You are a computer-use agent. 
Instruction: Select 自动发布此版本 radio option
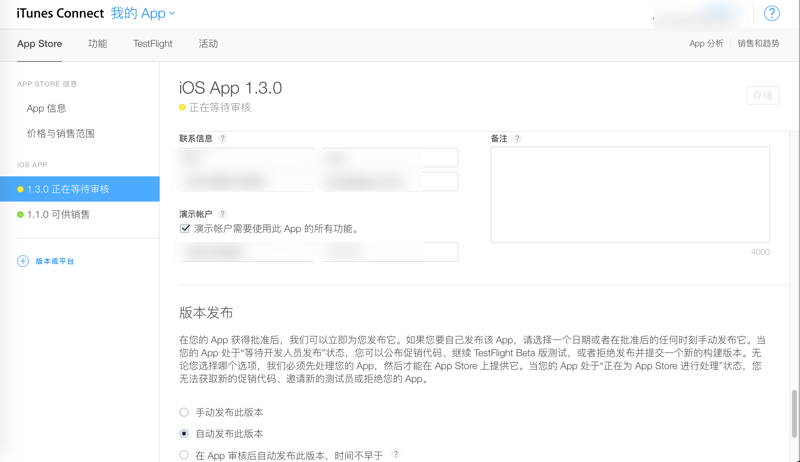click(184, 434)
